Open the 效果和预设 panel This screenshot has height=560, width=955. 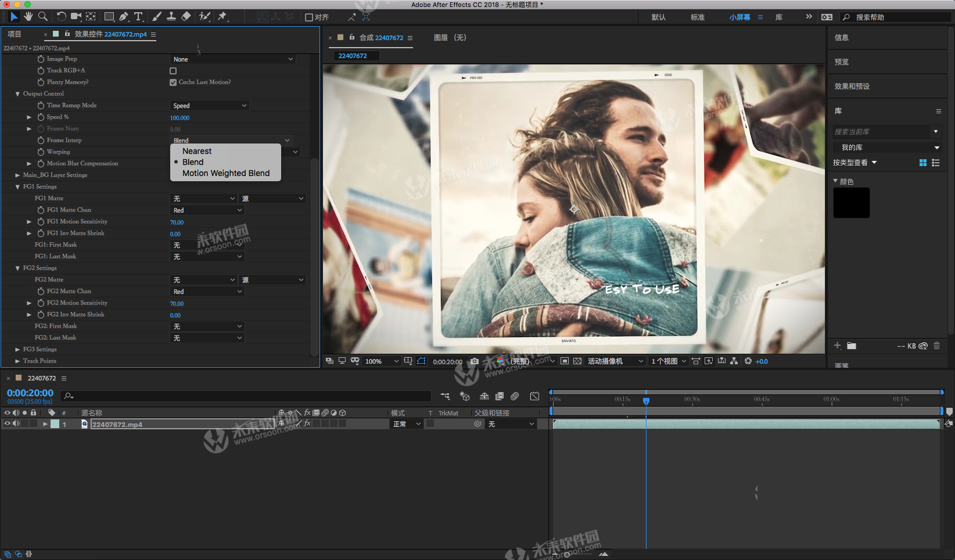pos(852,87)
